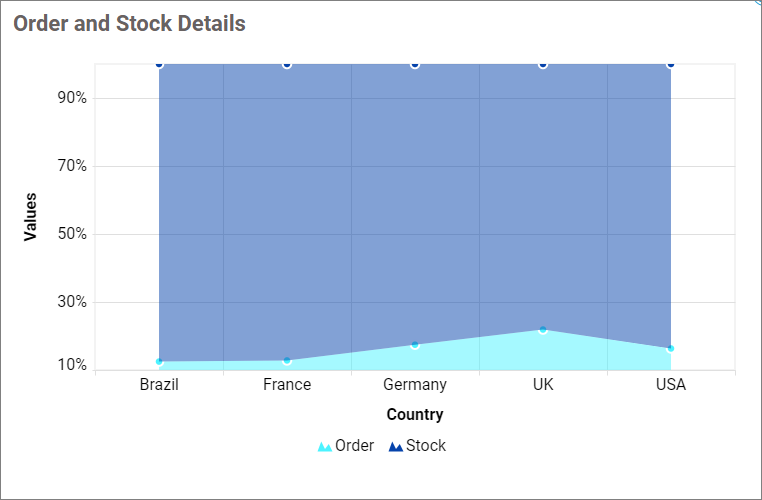Click the Stock data point for UK

click(x=543, y=64)
